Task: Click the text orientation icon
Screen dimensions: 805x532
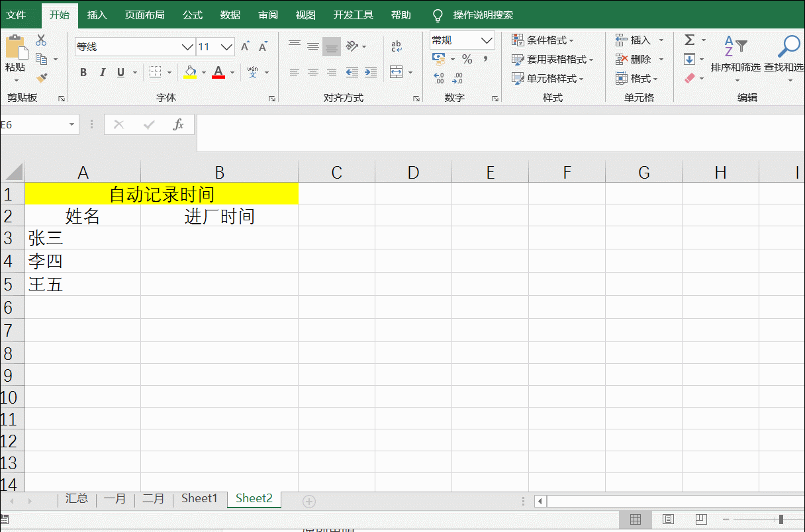Action: 352,46
